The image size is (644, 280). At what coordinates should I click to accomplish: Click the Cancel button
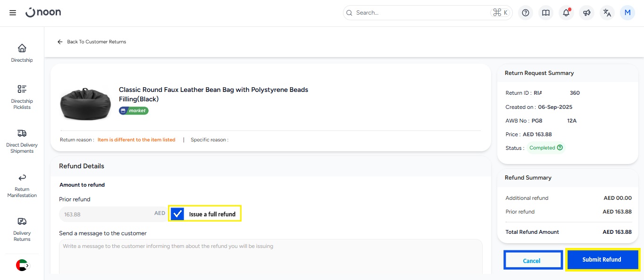532,261
